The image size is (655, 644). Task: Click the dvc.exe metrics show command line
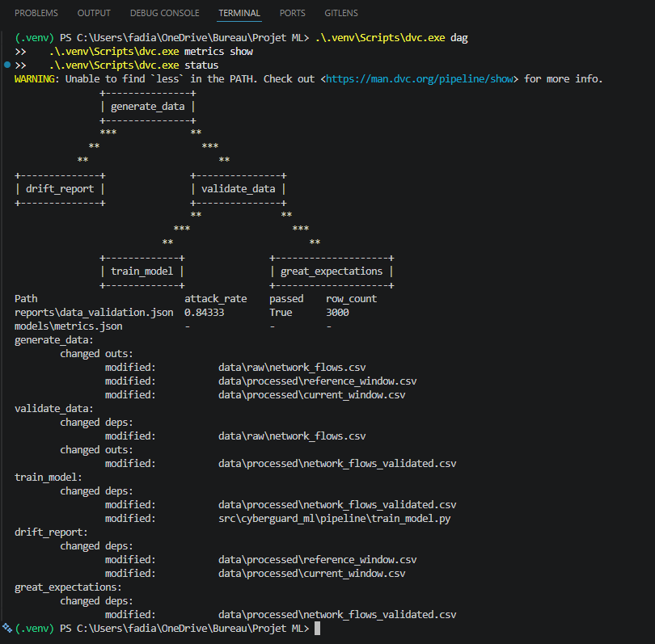click(x=150, y=52)
